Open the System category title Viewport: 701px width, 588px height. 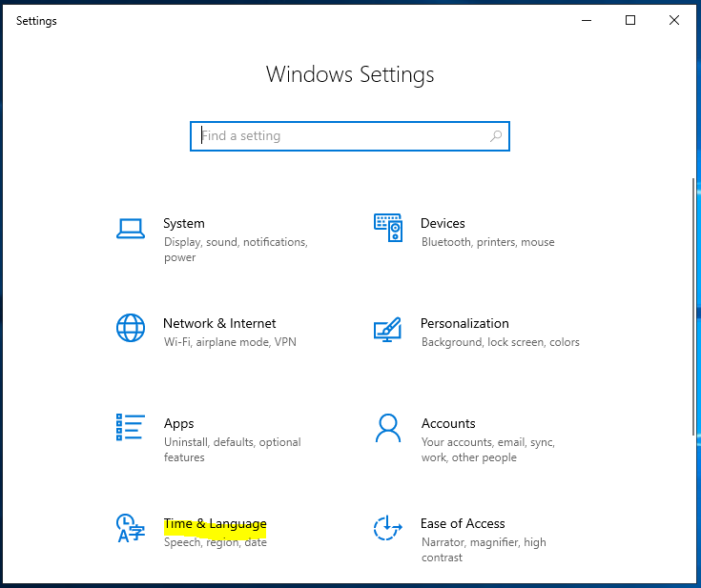pyautogui.click(x=184, y=223)
